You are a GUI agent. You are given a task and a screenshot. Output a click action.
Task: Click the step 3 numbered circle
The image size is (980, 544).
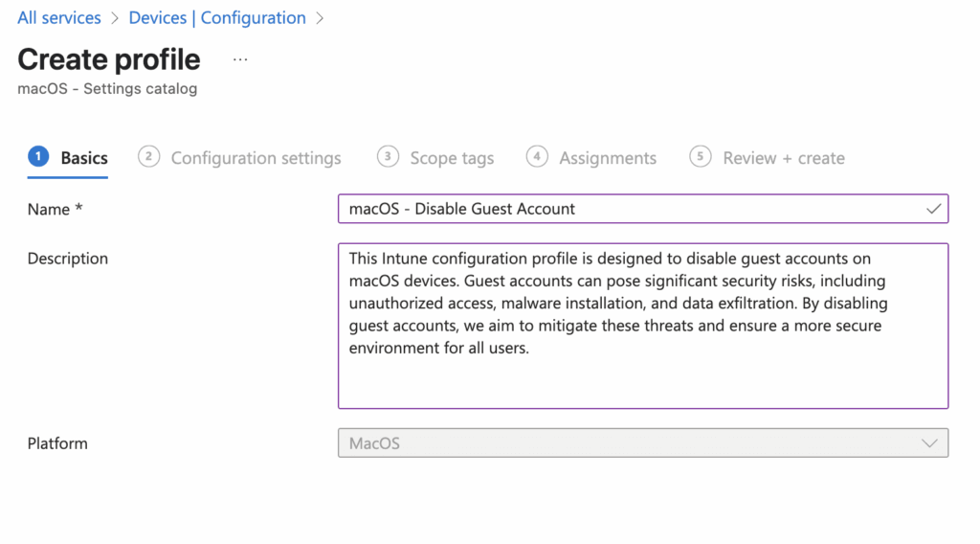point(388,157)
